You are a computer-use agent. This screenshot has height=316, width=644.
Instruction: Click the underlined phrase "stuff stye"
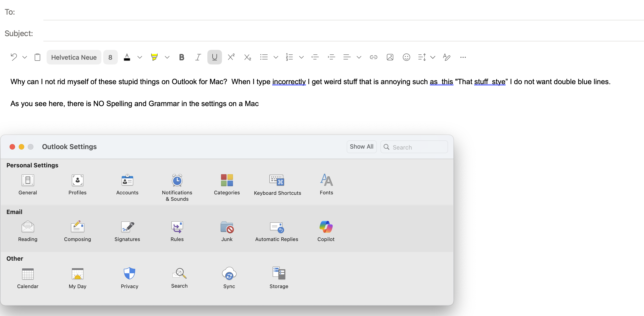[x=489, y=82]
